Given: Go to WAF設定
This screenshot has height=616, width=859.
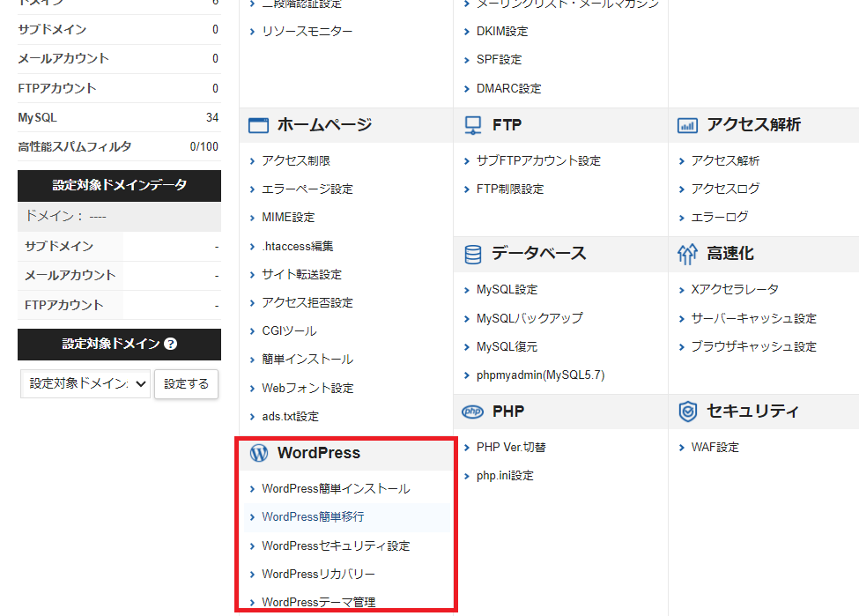Looking at the screenshot, I should 715,448.
